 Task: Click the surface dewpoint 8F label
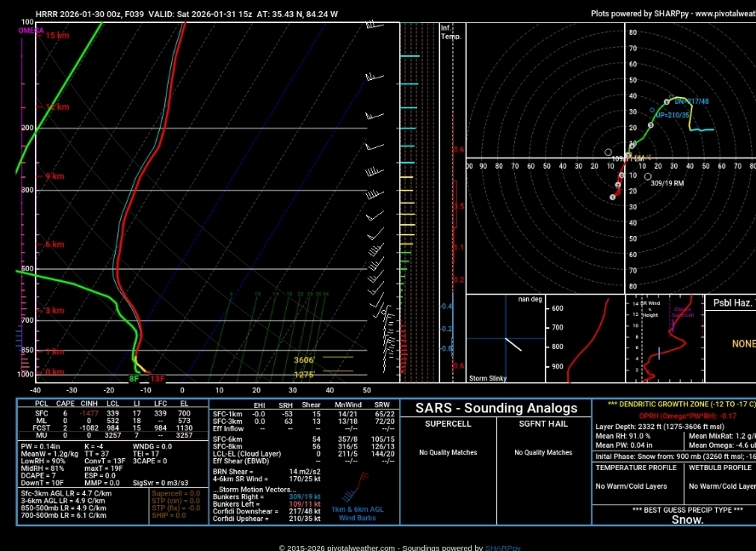coord(134,379)
